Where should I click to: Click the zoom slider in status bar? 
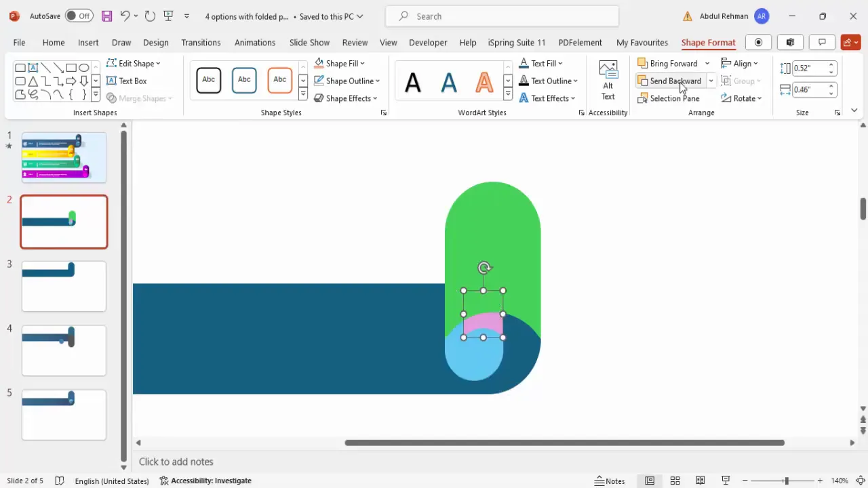coord(787,481)
